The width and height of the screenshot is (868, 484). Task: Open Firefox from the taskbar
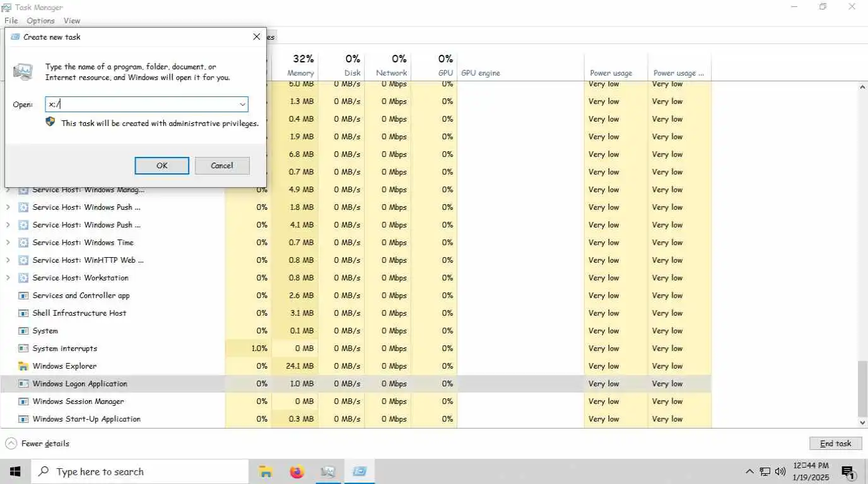click(x=297, y=471)
